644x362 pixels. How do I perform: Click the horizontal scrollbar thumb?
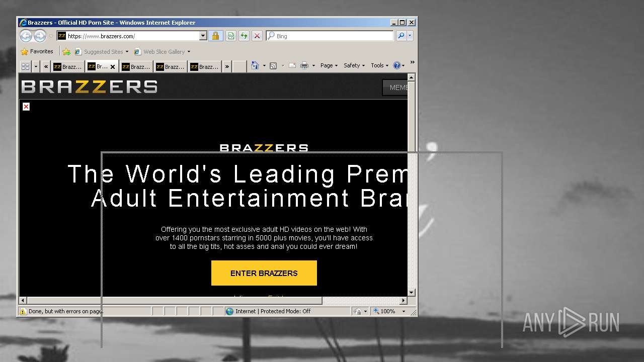coord(174,301)
